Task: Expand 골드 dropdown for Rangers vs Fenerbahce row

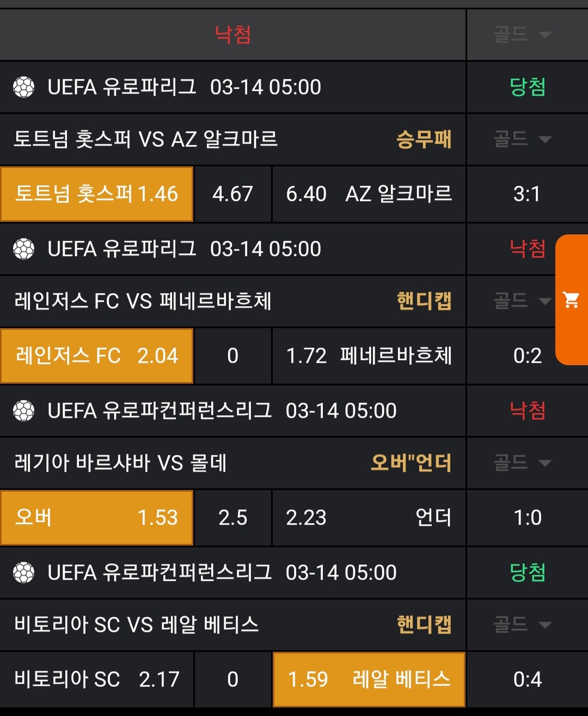Action: pyautogui.click(x=522, y=301)
